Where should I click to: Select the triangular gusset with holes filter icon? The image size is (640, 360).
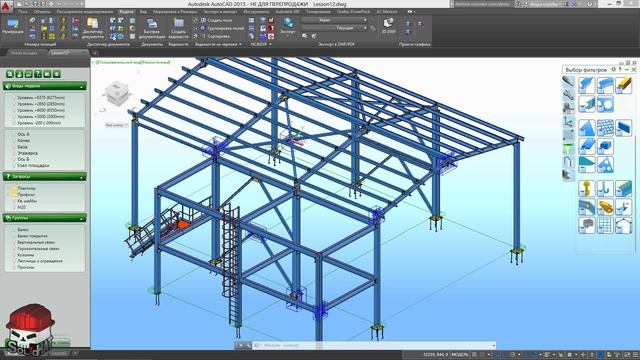(x=605, y=164)
